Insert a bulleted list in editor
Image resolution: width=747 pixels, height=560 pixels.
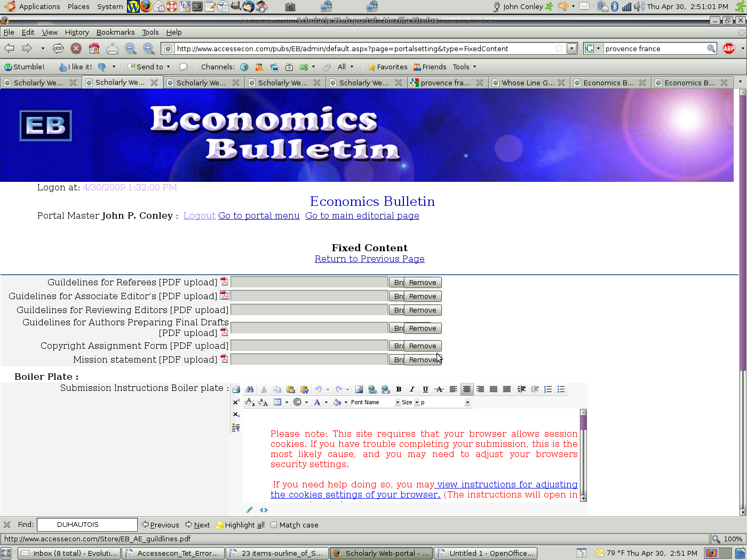(561, 389)
